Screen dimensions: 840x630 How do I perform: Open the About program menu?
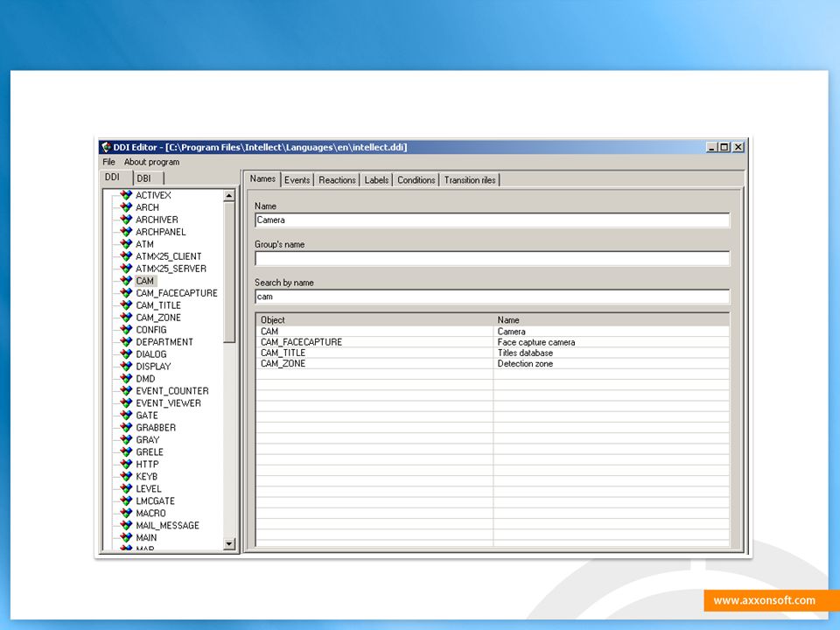click(x=151, y=162)
